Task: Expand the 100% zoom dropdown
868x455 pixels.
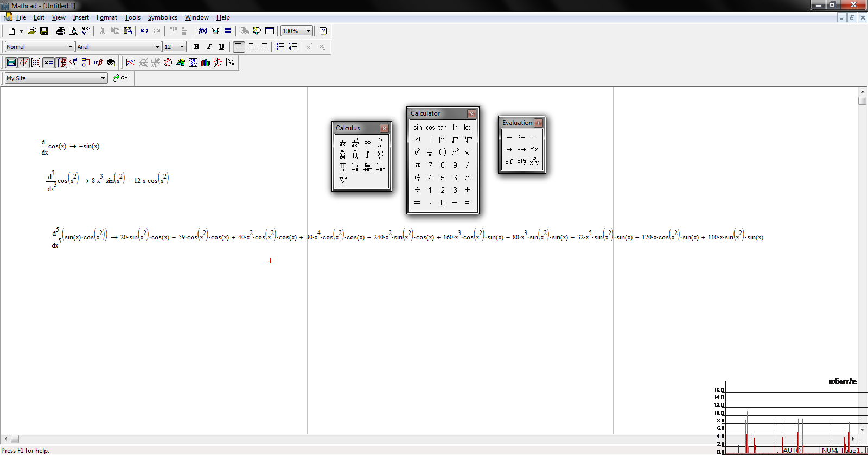Action: tap(308, 31)
